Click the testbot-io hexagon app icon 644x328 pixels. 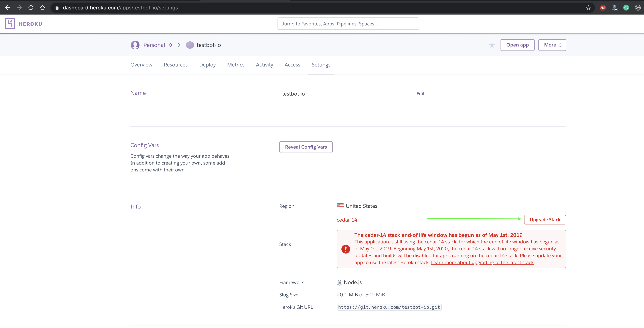click(190, 45)
